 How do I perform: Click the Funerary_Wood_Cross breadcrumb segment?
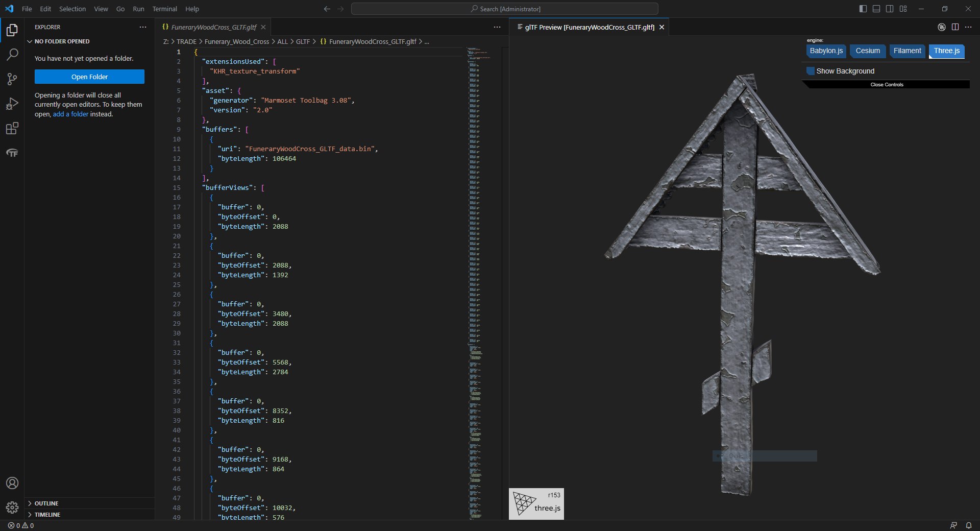pos(237,41)
